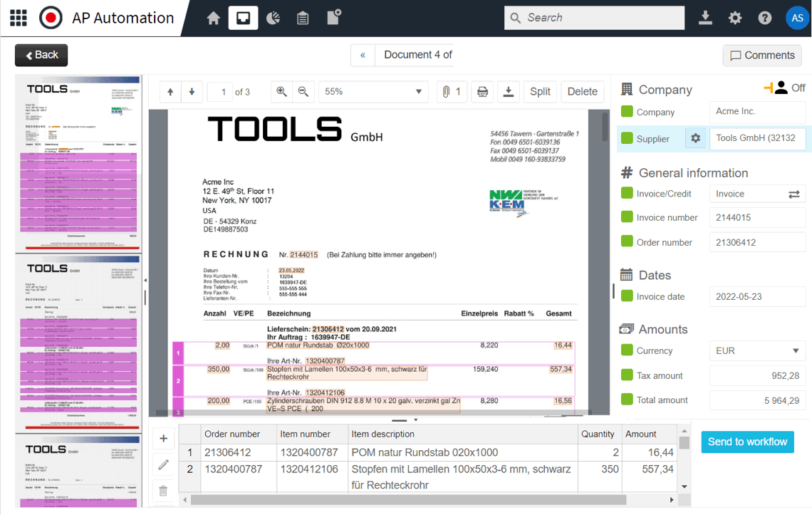Open the 55% zoom level dropdown
The height and width of the screenshot is (515, 812).
373,91
